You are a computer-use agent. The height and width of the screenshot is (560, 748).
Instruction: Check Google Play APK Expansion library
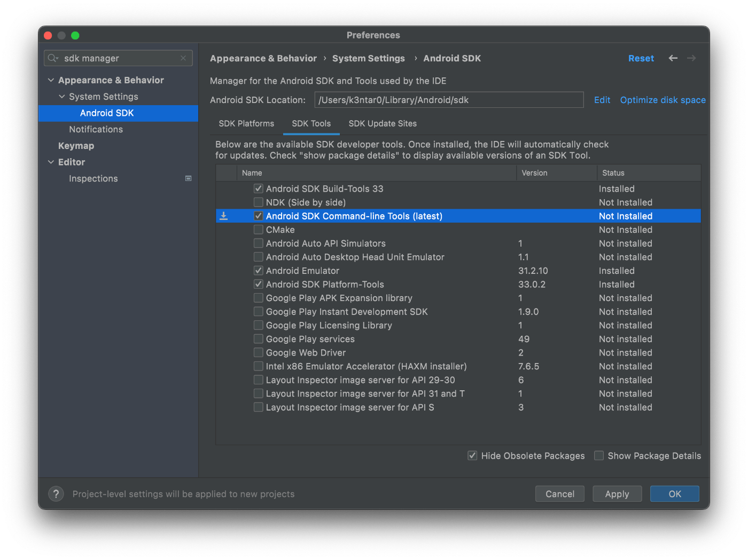pos(259,298)
